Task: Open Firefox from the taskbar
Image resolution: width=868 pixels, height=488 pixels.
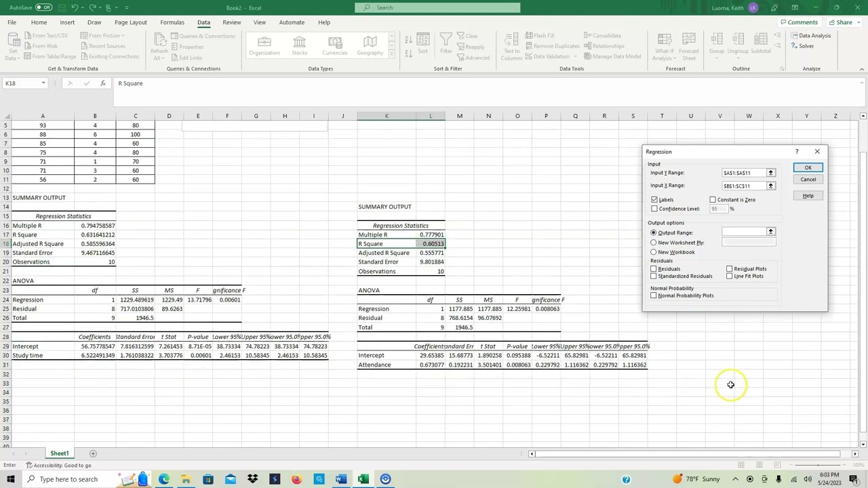Action: click(x=296, y=479)
